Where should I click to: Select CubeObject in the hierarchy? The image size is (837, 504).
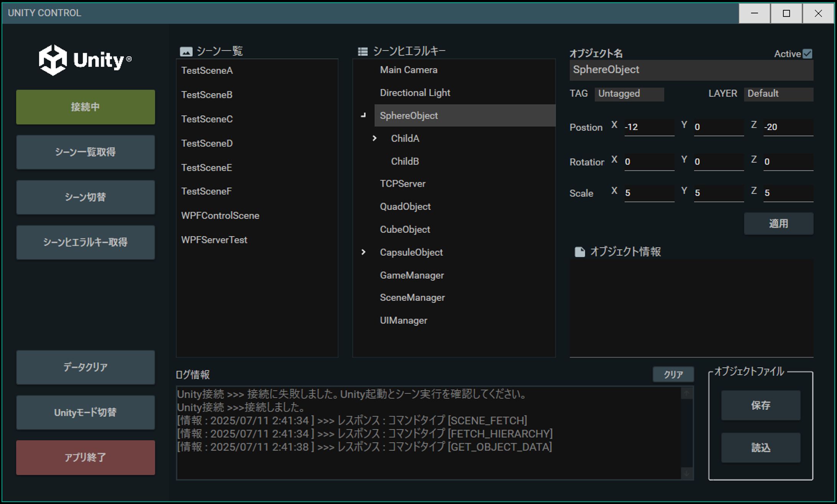405,229
